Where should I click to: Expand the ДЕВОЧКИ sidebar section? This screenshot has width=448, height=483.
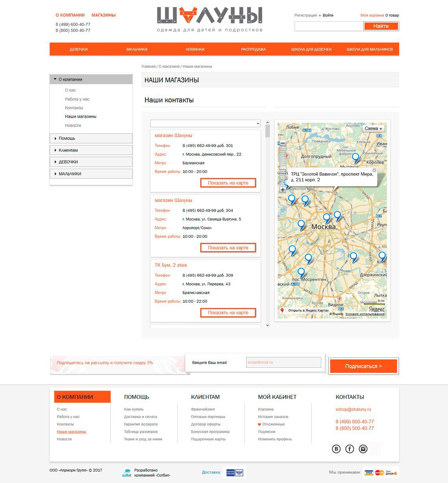pyautogui.click(x=91, y=162)
